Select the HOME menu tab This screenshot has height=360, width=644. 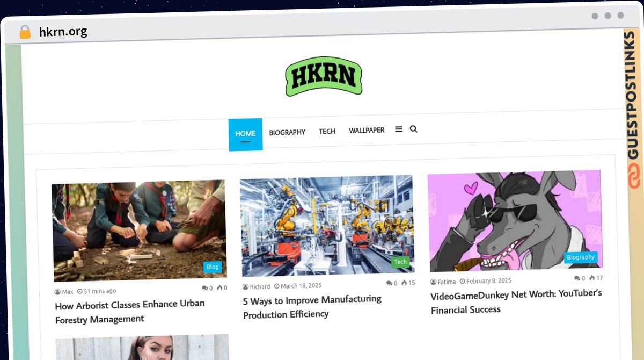coord(245,134)
